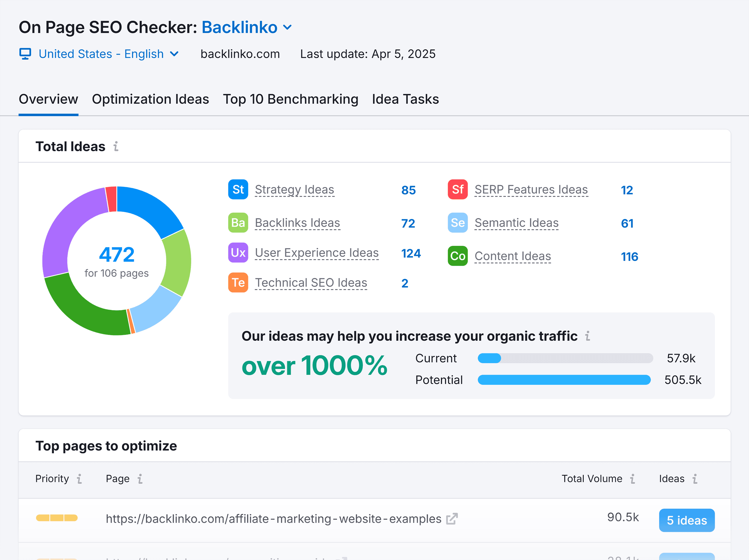749x560 pixels.
Task: Click the Sf SERP Features badge icon
Action: click(458, 190)
